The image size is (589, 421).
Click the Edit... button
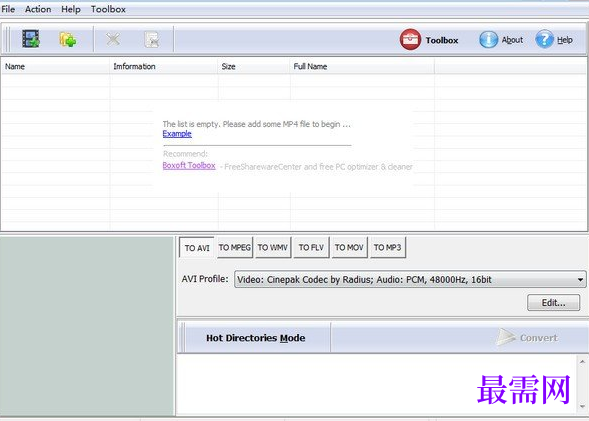[553, 303]
